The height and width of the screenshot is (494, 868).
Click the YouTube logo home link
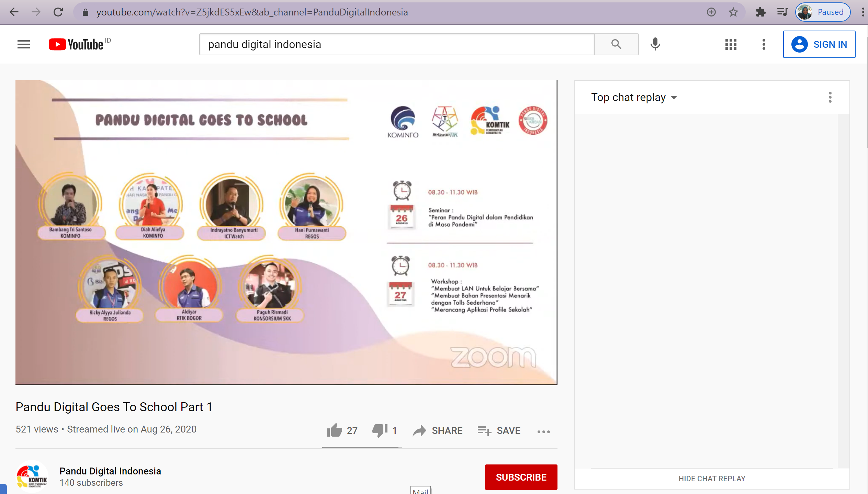pyautogui.click(x=76, y=44)
